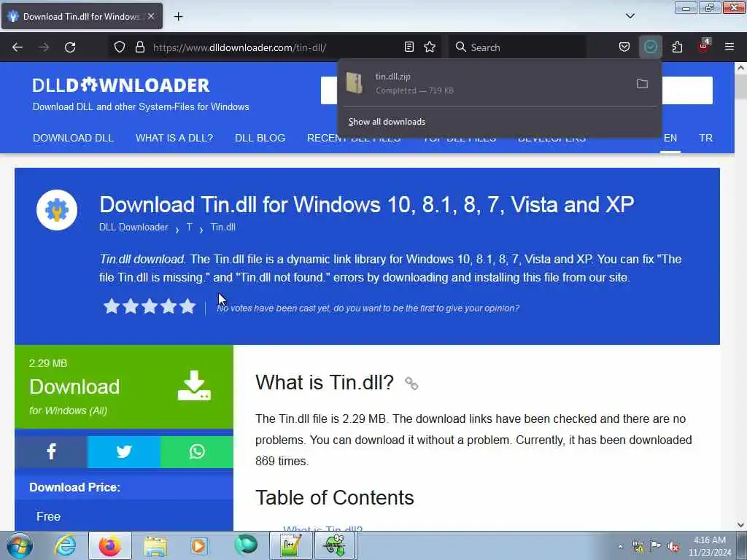Switch language to TR
747x560 pixels.
[705, 138]
